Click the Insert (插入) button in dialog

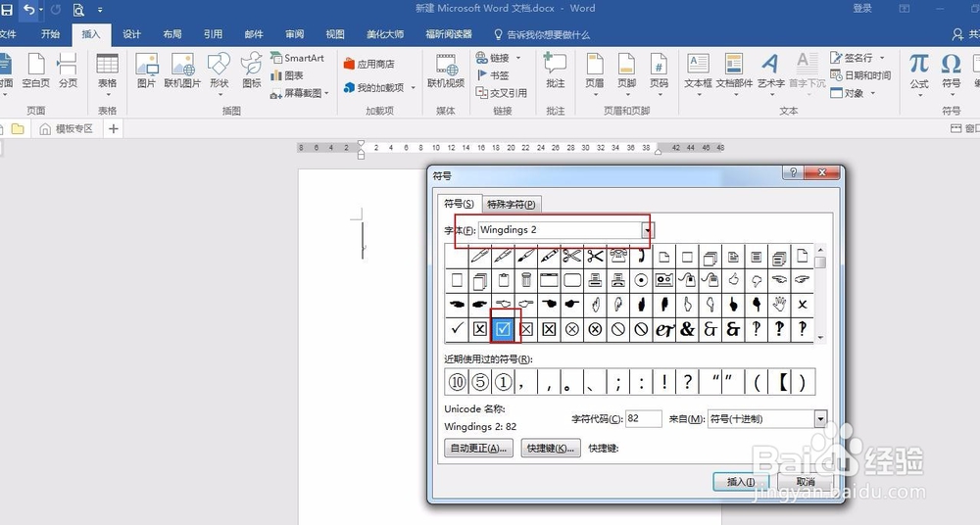point(741,482)
